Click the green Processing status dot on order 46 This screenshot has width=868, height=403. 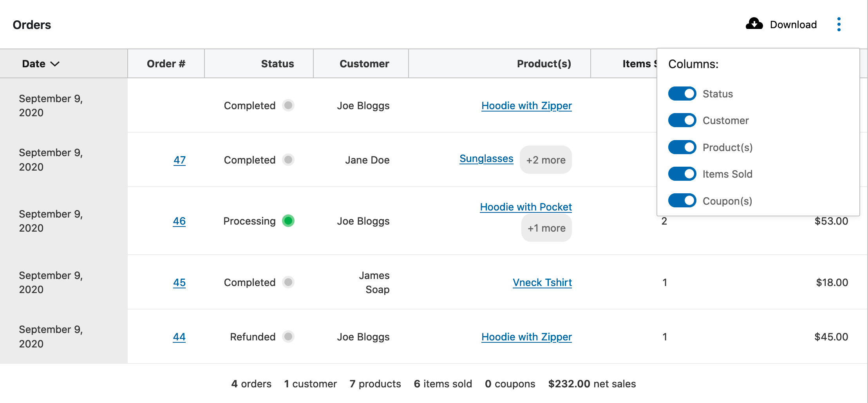(x=289, y=221)
